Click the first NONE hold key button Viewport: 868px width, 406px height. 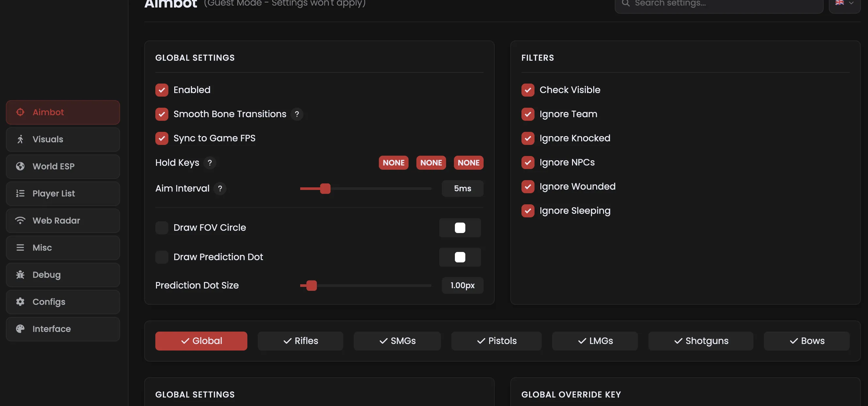pyautogui.click(x=394, y=163)
